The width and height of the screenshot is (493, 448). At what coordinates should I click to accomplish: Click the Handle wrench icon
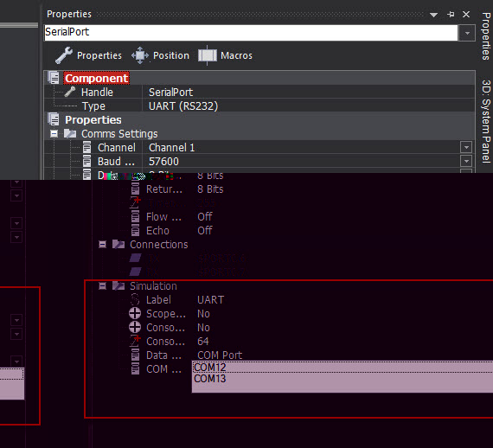tap(70, 92)
